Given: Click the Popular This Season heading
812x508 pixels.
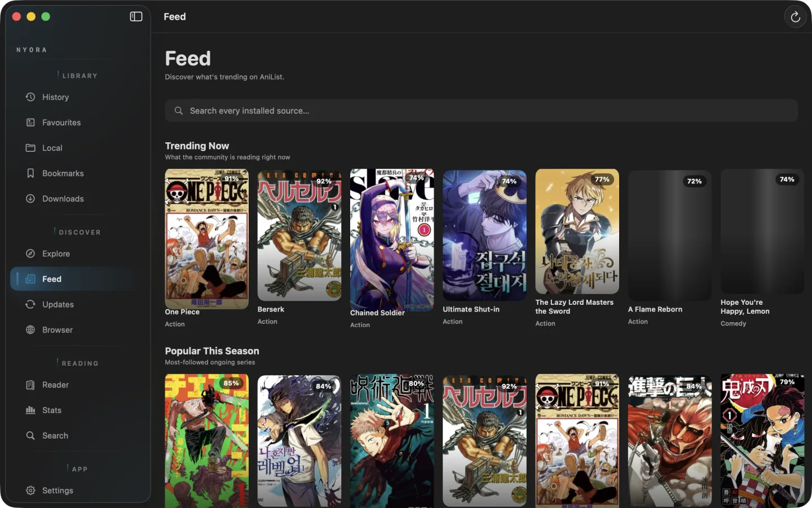Looking at the screenshot, I should coord(212,351).
